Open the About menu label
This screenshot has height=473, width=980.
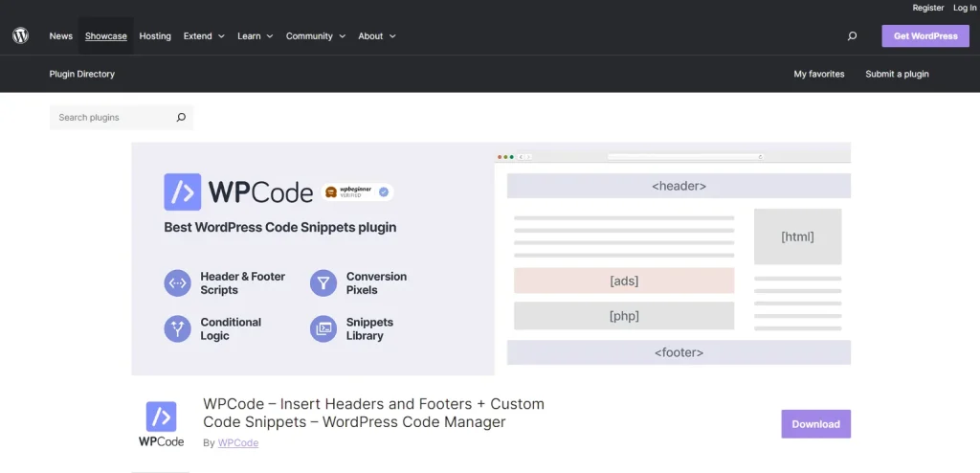[370, 36]
